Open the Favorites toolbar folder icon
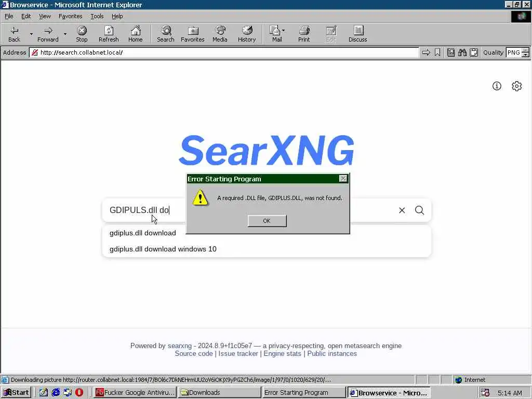This screenshot has width=532, height=399. click(x=193, y=34)
